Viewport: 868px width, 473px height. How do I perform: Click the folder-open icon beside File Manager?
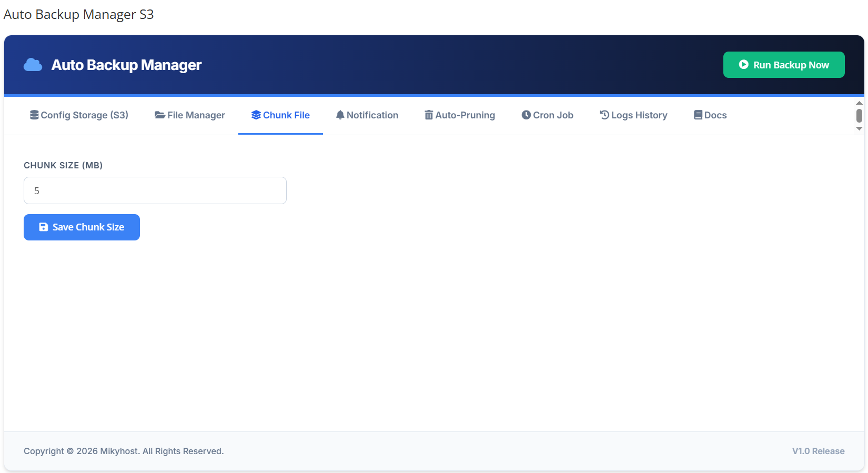(160, 115)
